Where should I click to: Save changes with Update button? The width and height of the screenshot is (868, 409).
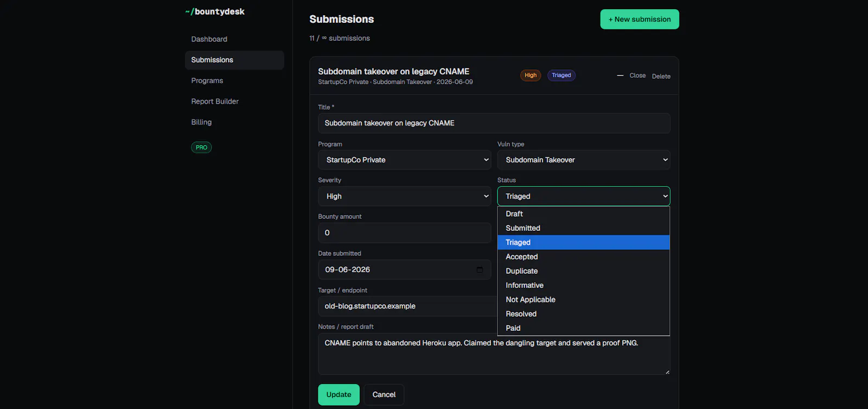[339, 395]
